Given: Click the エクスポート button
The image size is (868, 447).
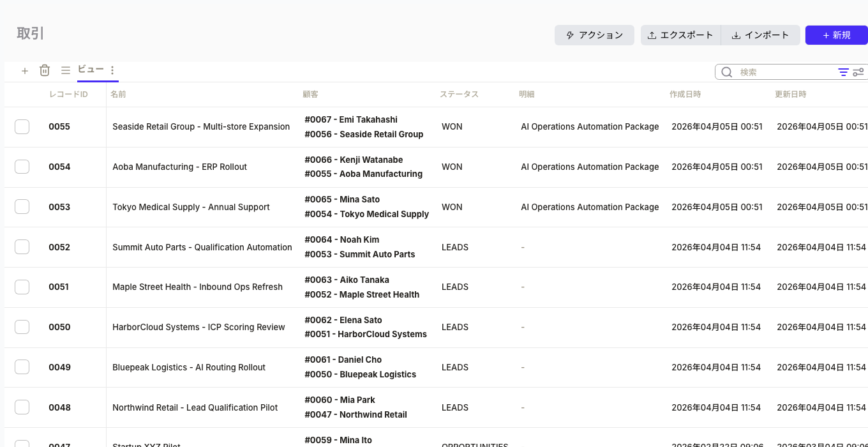Looking at the screenshot, I should 680,35.
